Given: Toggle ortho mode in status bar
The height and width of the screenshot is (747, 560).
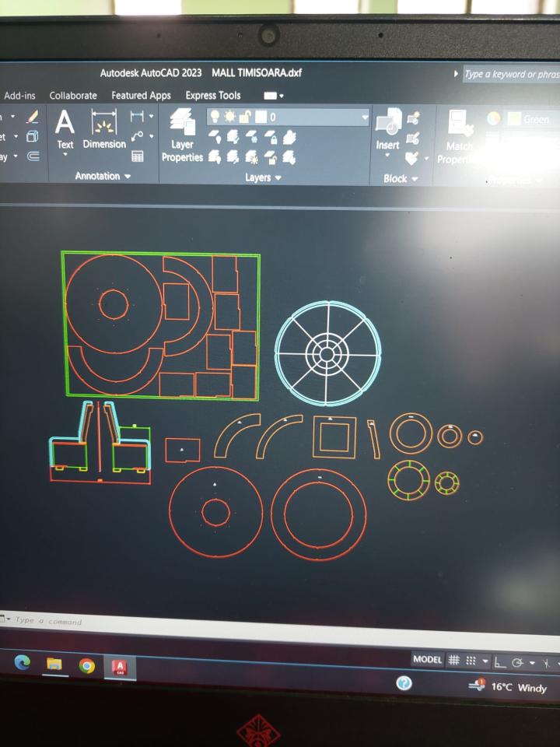Looking at the screenshot, I should tap(499, 662).
